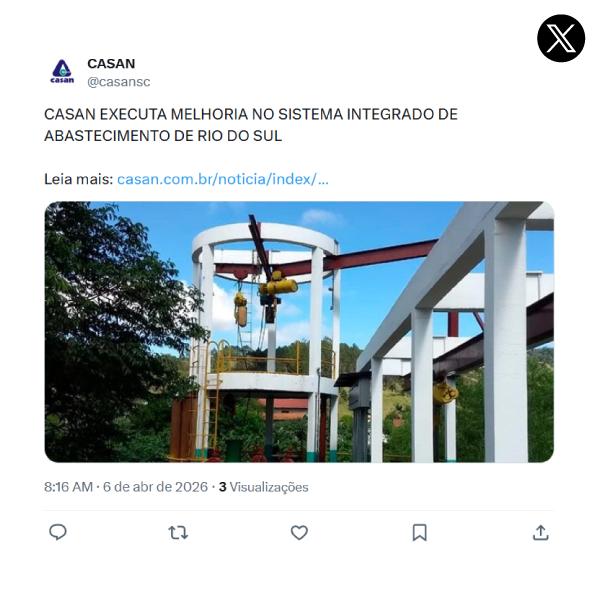Open the casan.com.br/noticia/index link
This screenshot has width=600, height=600.
click(223, 179)
